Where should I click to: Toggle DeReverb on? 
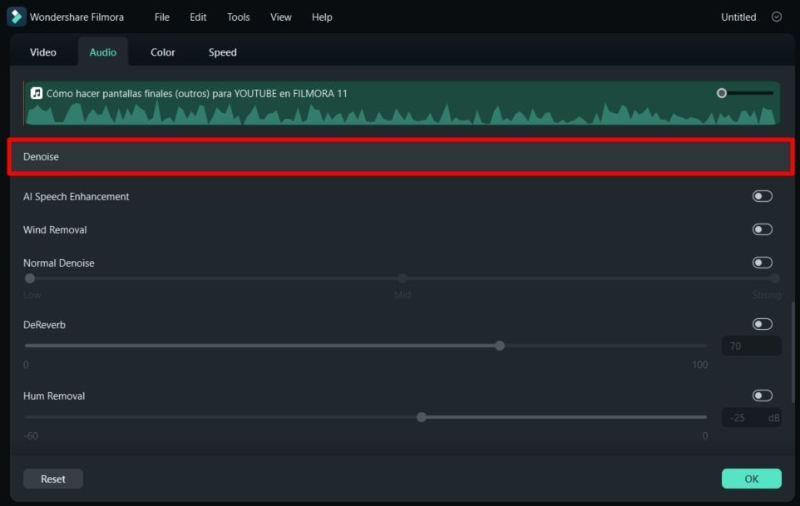pos(762,324)
